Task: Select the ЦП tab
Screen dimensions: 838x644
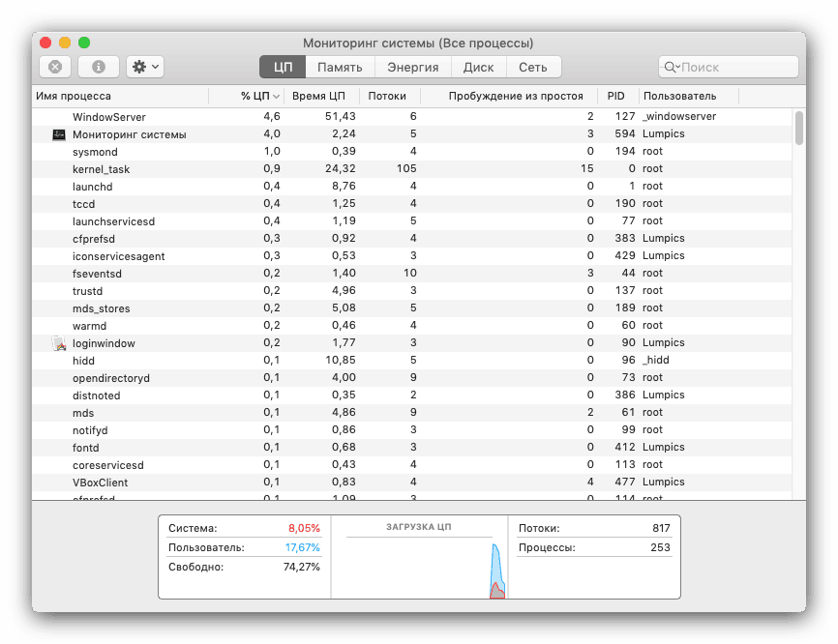Action: [282, 67]
